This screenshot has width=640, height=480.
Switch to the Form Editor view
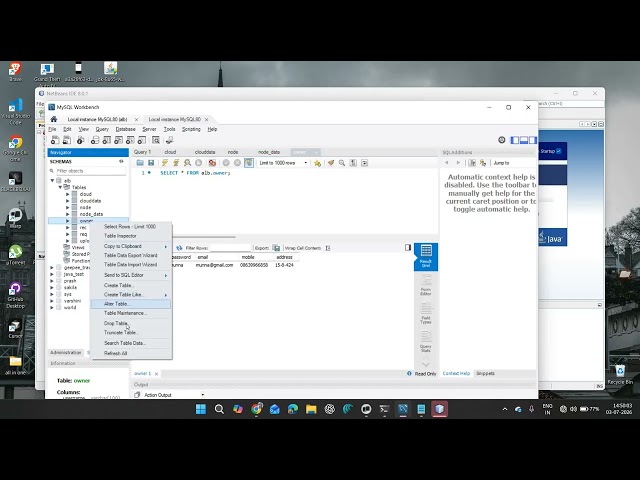click(426, 285)
